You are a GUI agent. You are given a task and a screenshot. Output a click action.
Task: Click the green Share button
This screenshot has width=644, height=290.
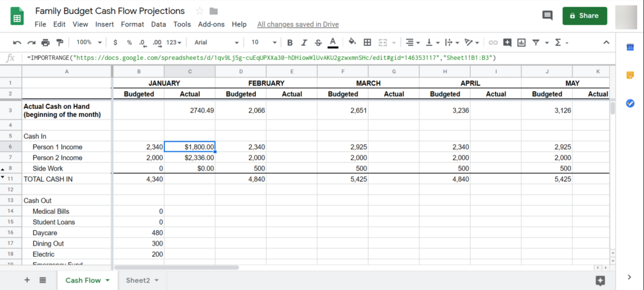click(x=585, y=16)
